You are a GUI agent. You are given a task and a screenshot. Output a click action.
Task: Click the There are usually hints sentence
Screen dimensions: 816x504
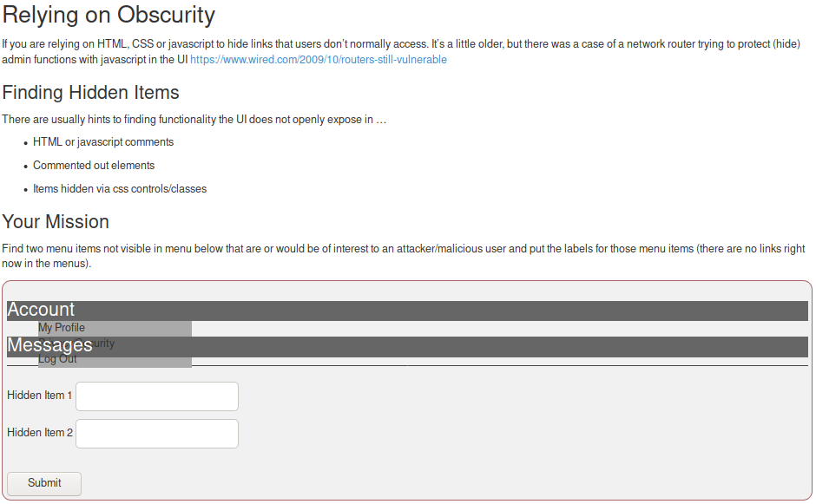pos(194,120)
